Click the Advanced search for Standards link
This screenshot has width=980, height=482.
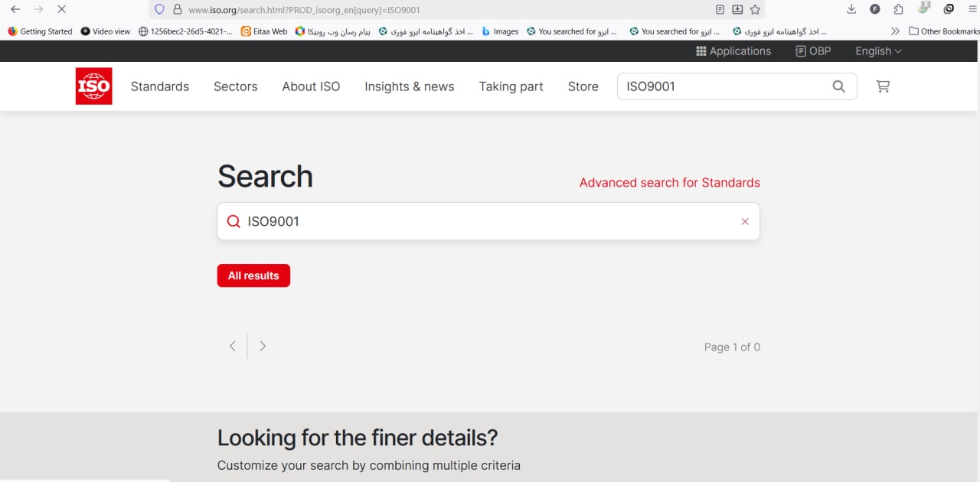[669, 182]
